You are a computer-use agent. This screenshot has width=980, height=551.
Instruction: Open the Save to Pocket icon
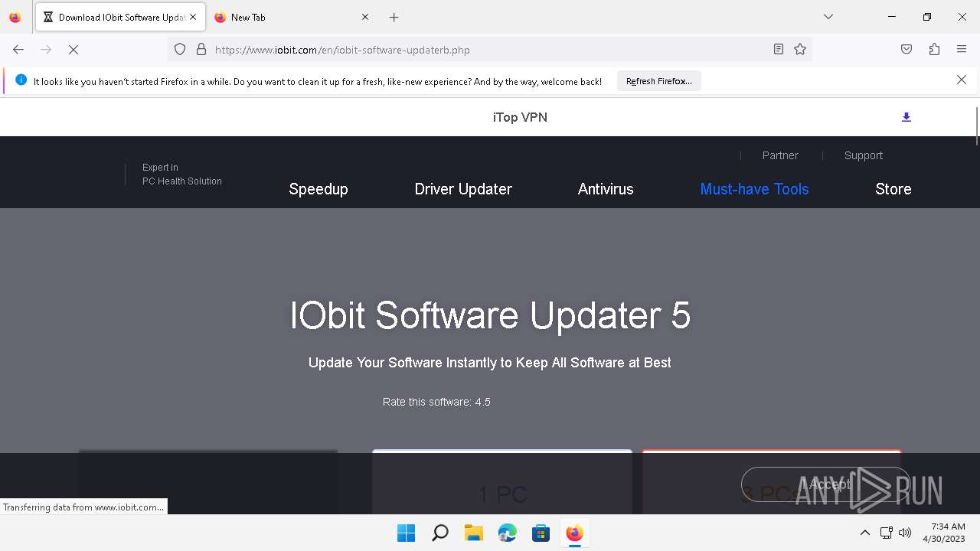[906, 49]
